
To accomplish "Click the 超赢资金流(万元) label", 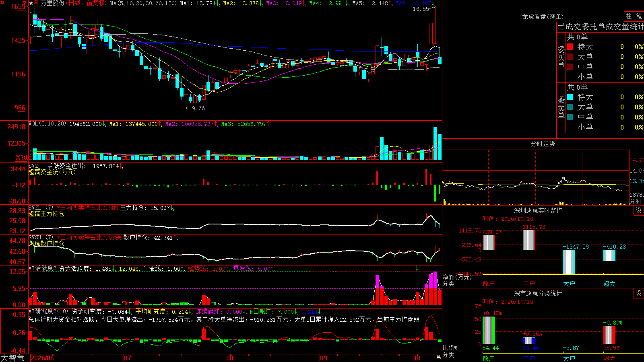I will [52, 172].
